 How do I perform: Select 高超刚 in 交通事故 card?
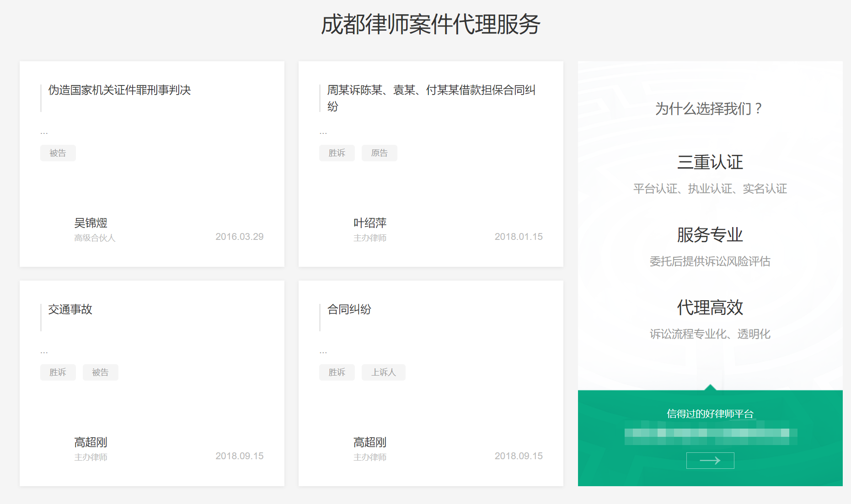(91, 442)
